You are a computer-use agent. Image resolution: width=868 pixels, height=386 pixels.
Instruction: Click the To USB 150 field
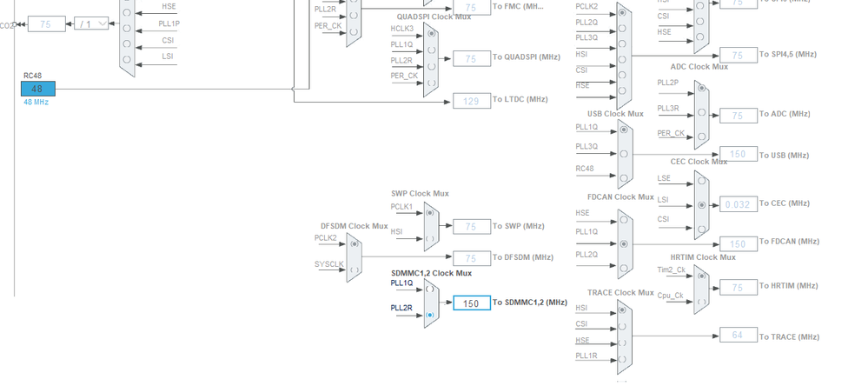pyautogui.click(x=739, y=154)
